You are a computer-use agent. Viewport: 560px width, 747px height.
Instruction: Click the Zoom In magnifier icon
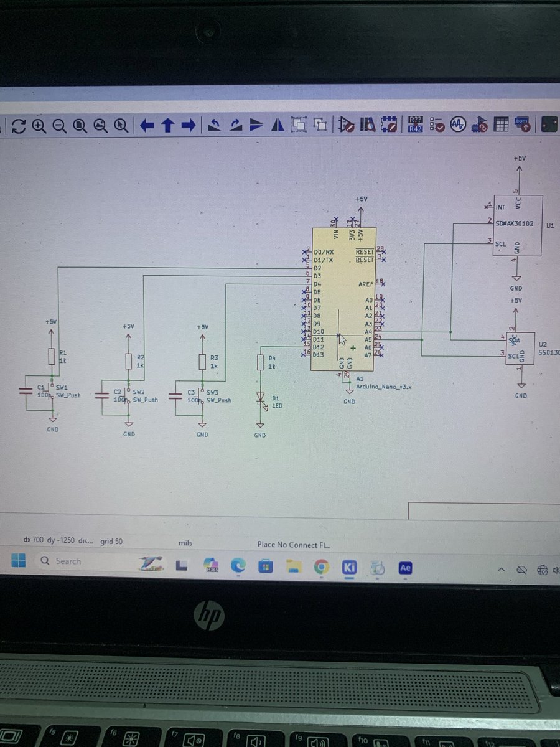[39, 126]
